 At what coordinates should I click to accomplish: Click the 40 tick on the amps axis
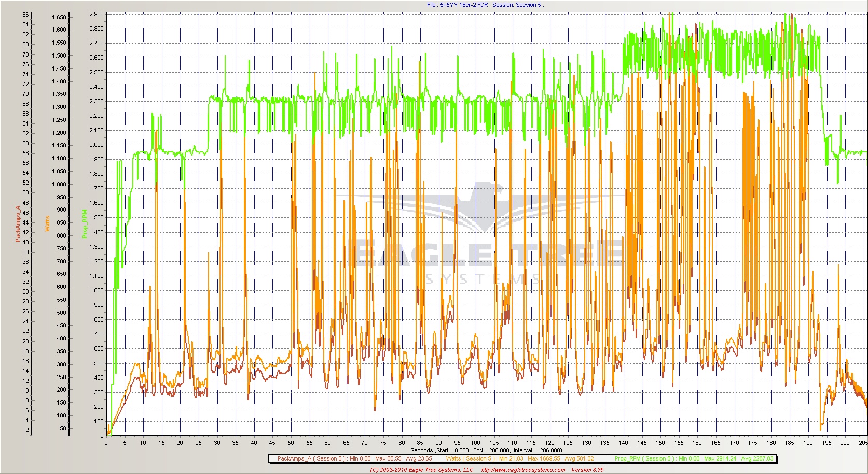[25, 242]
